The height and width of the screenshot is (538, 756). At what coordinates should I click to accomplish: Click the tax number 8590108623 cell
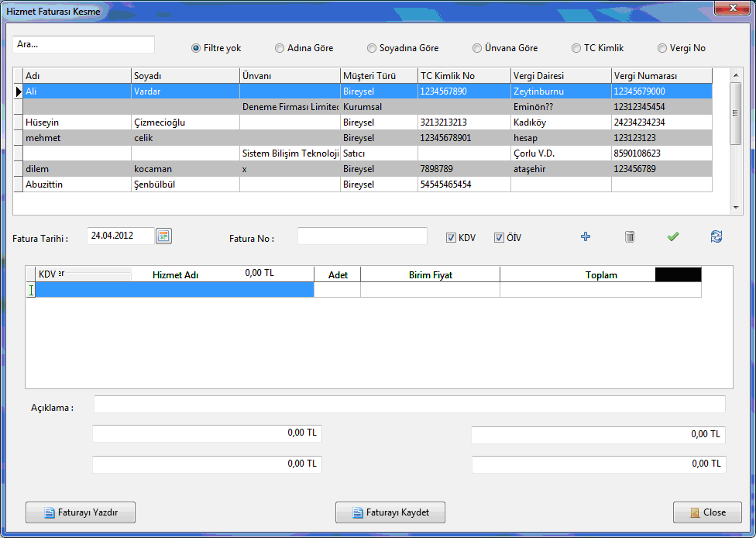(x=662, y=153)
